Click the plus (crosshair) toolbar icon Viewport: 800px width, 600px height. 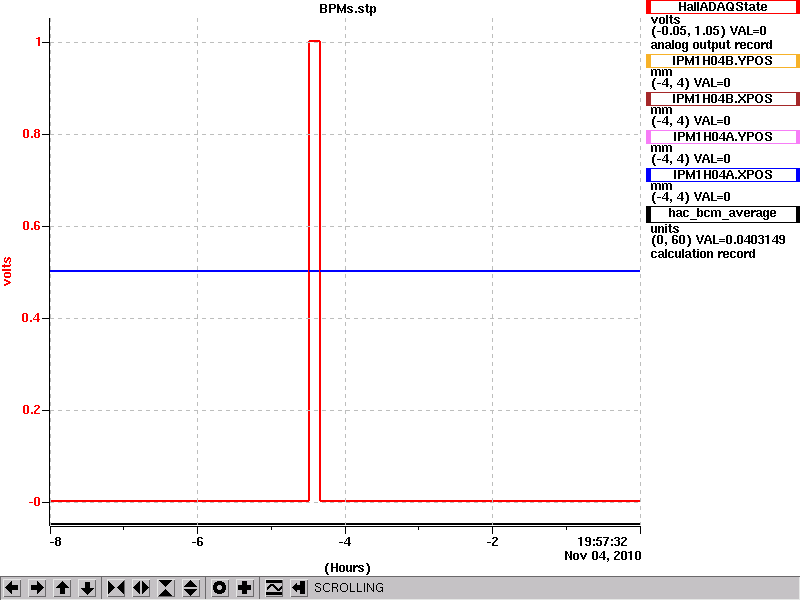(x=245, y=588)
